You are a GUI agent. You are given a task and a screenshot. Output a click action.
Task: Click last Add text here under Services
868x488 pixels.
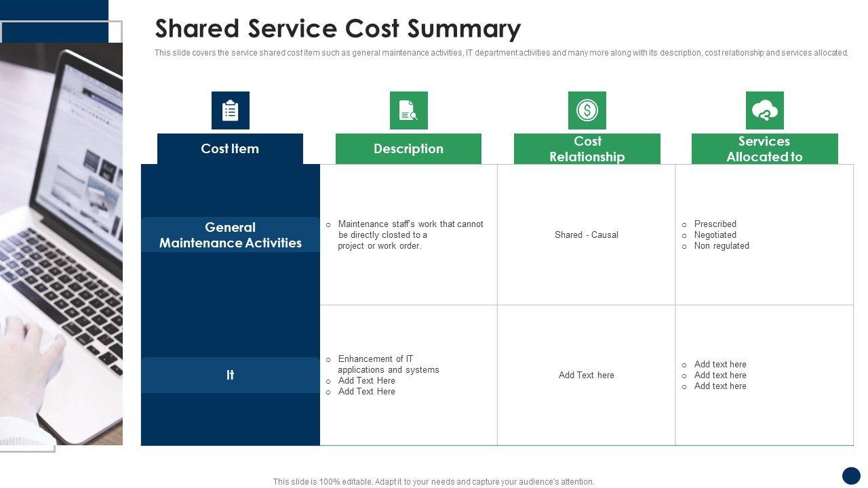click(x=720, y=386)
